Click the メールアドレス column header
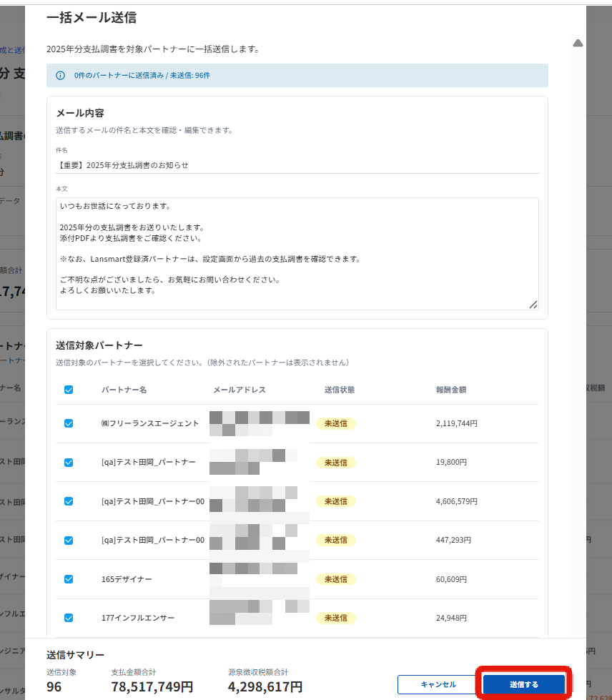The width and height of the screenshot is (612, 700). point(240,390)
